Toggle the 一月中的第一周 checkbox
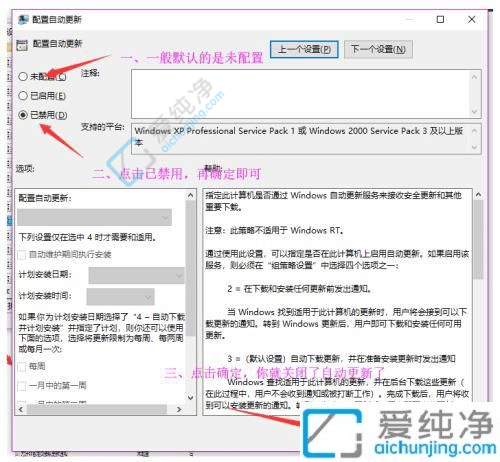The width and height of the screenshot is (500, 462). pyautogui.click(x=22, y=386)
